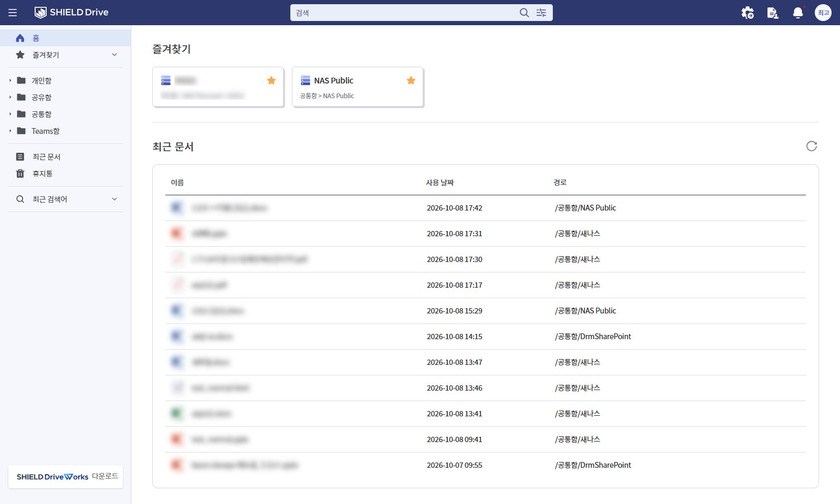Expand the Teams함 tree arrow

[x=10, y=131]
